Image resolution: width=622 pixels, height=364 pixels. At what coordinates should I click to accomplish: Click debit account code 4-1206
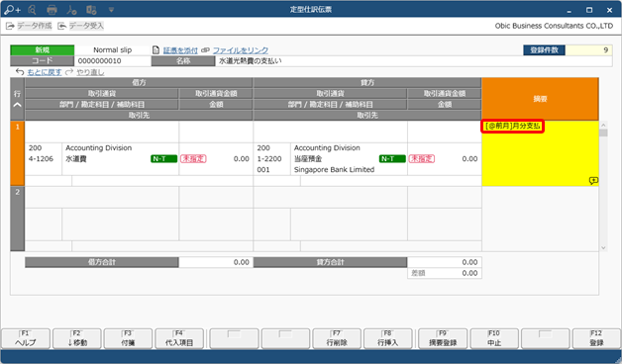tap(41, 159)
